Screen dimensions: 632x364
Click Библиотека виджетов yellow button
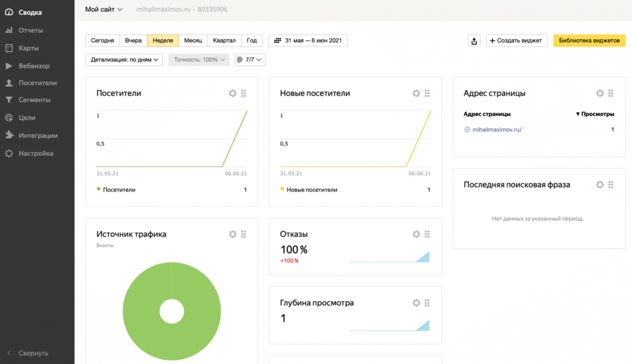pos(589,40)
